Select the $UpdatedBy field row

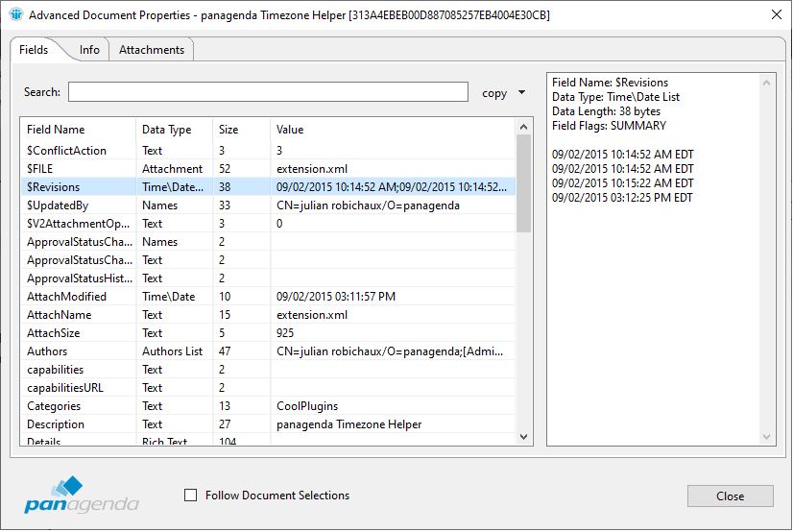point(268,206)
